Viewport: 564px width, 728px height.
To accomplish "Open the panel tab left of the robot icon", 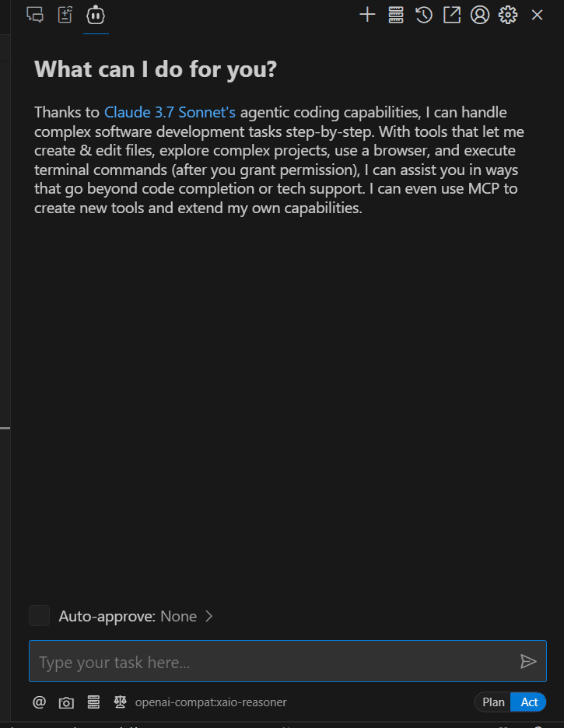I will coord(65,15).
